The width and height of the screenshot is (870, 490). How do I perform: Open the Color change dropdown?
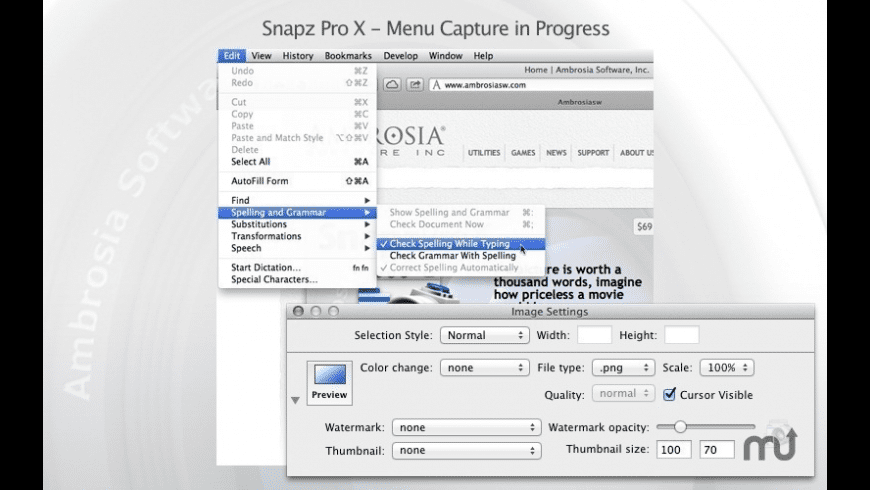click(484, 367)
